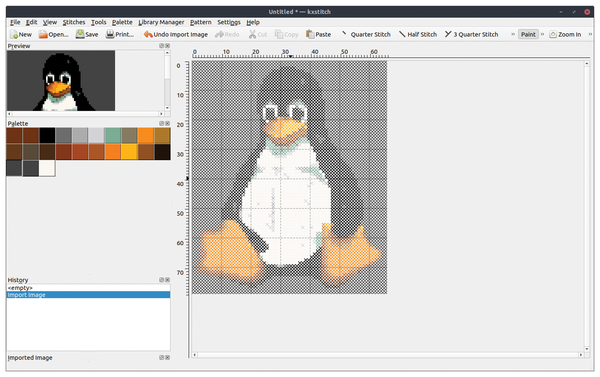Open the Settings menu

pos(229,22)
